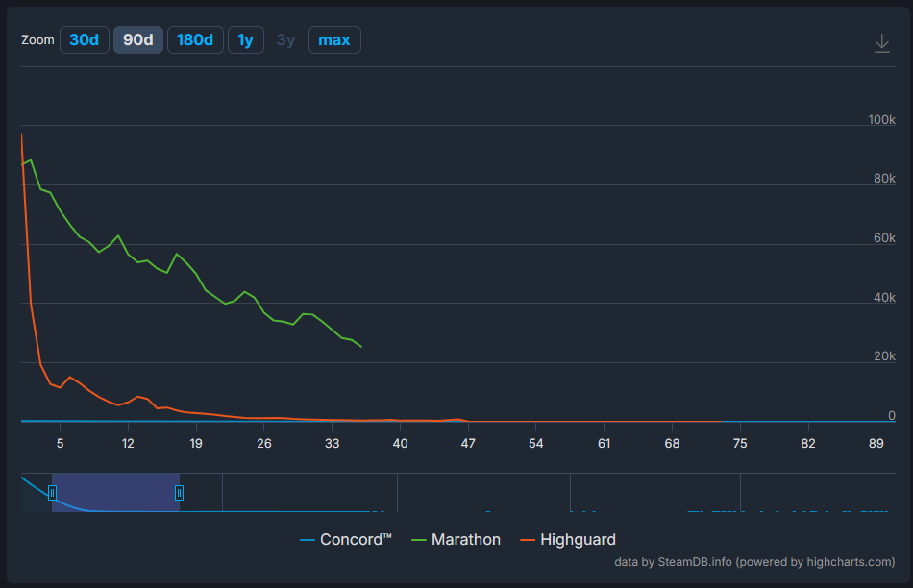
Task: Click the x-axis label 5
Action: pyautogui.click(x=60, y=444)
